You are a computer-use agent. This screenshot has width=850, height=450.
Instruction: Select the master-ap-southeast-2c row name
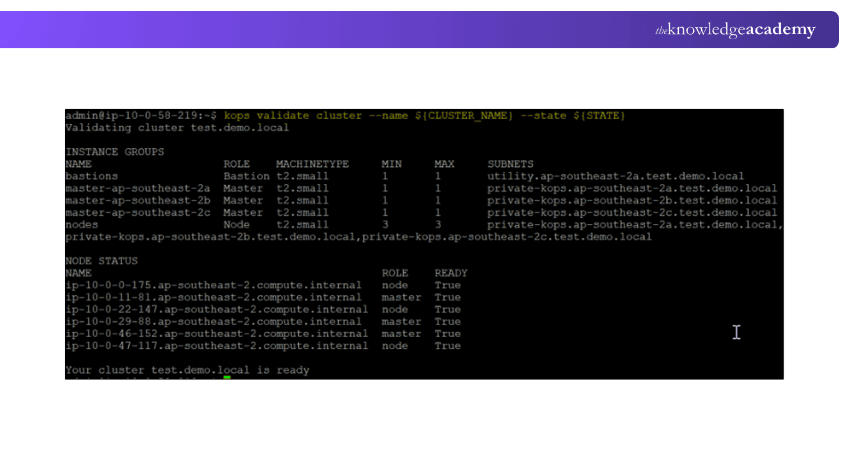click(137, 212)
